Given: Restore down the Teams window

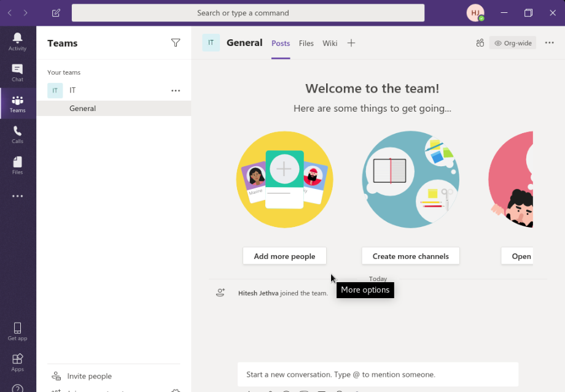Looking at the screenshot, I should click(528, 13).
